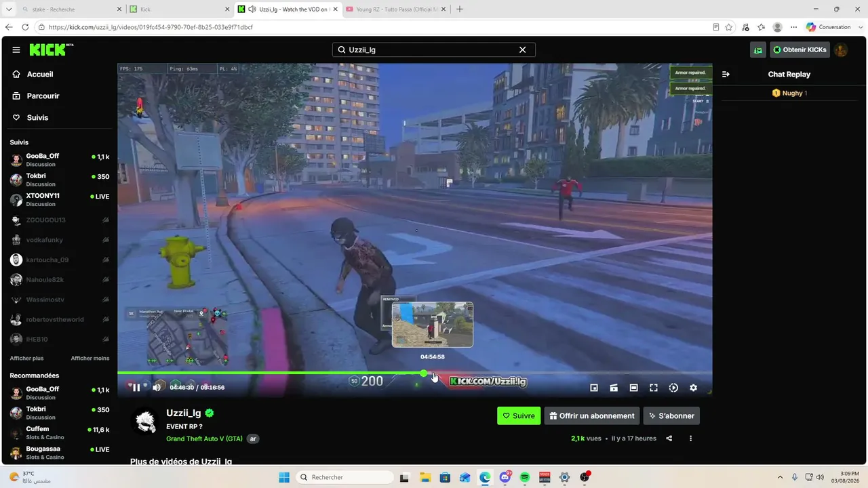868x488 pixels.
Task: Open the user profile avatar menu
Action: tap(841, 49)
